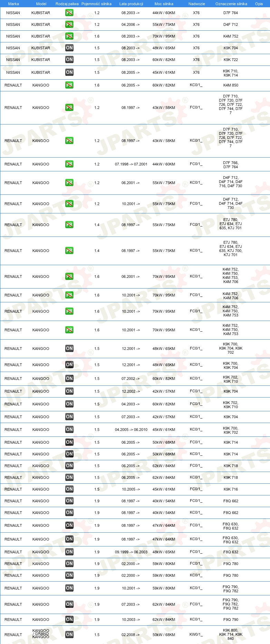This screenshot has width=270, height=644.
Task: Click ON diesel icon in Kangoo 04.2003 row
Action: 69,404
